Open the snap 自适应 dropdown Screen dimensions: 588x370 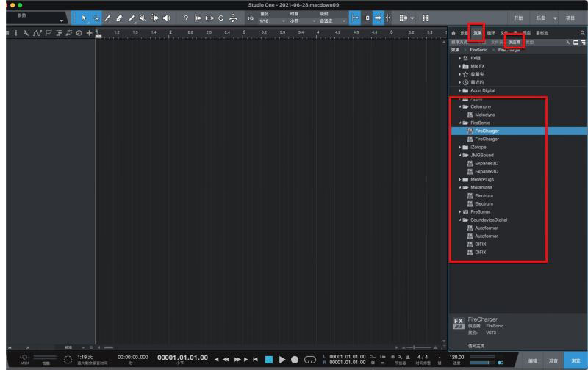pyautogui.click(x=332, y=21)
